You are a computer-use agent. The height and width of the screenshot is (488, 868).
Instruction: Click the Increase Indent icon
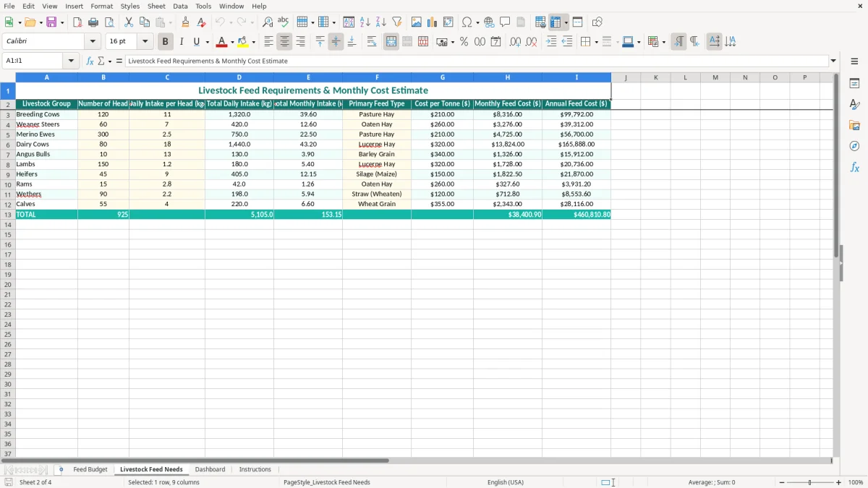(x=551, y=42)
